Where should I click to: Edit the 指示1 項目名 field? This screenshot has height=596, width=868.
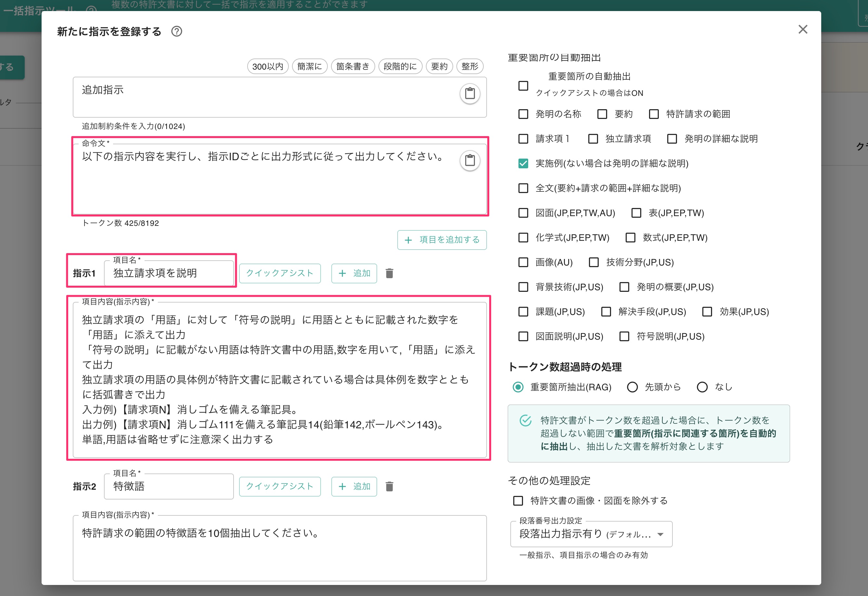[169, 273]
